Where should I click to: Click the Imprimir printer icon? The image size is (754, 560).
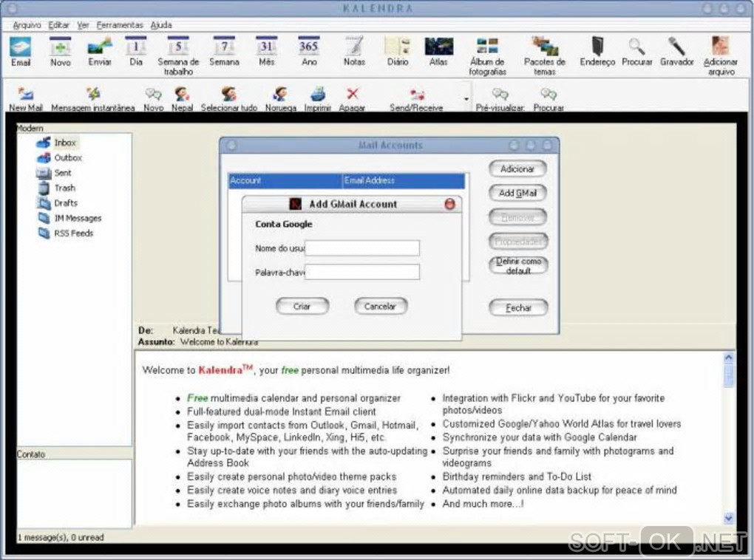click(317, 99)
